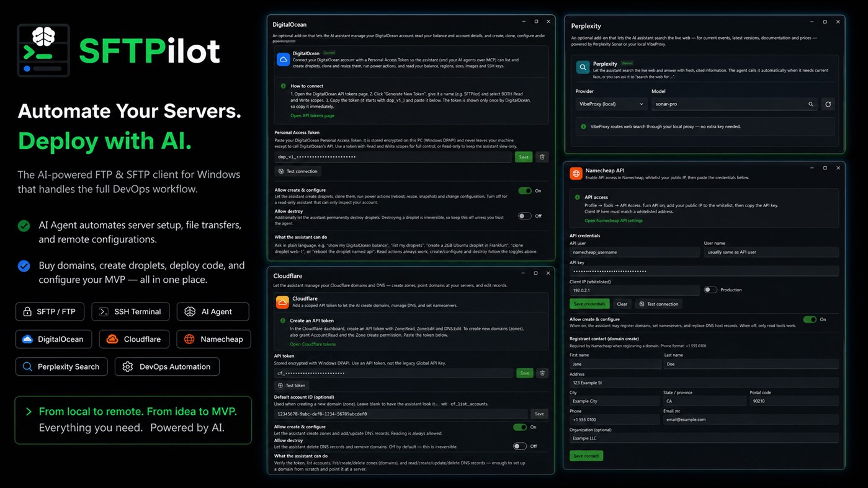Click the green info icon beside How to connect
The width and height of the screenshot is (868, 488).
click(284, 86)
